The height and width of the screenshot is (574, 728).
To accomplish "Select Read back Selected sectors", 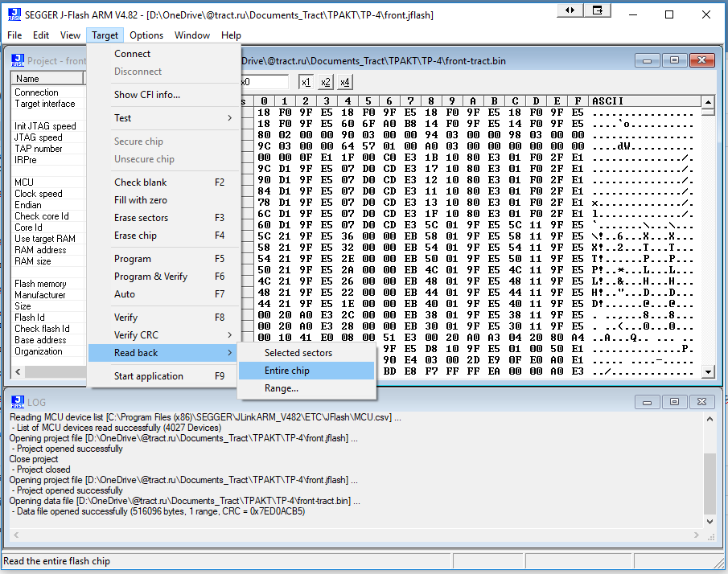I will coord(306,353).
